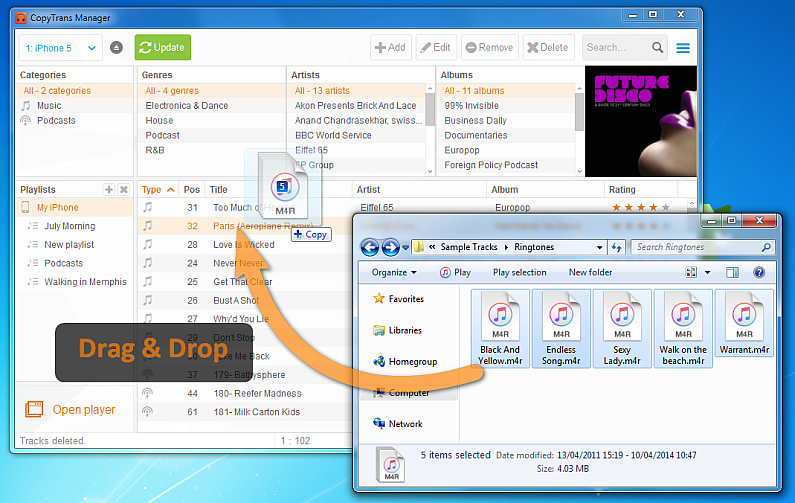Select Walk on the beach.m4r file

(683, 329)
